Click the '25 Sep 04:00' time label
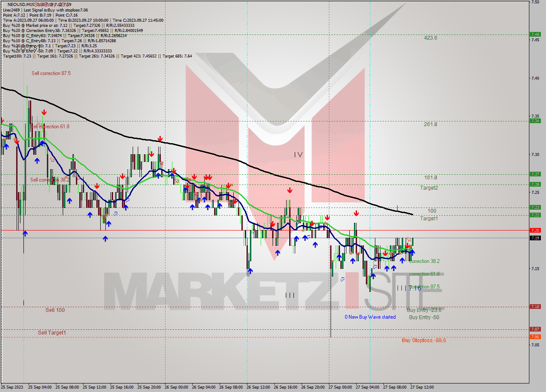The image size is (546, 392). point(40,387)
